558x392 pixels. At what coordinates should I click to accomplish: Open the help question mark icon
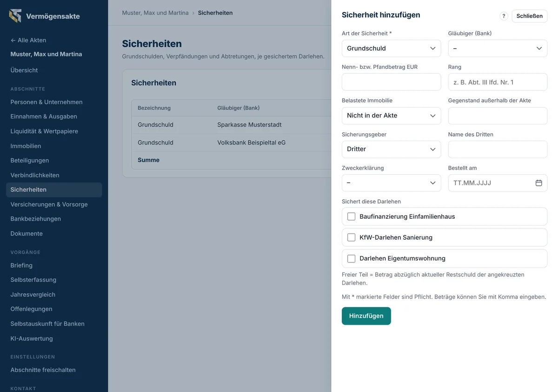(504, 16)
